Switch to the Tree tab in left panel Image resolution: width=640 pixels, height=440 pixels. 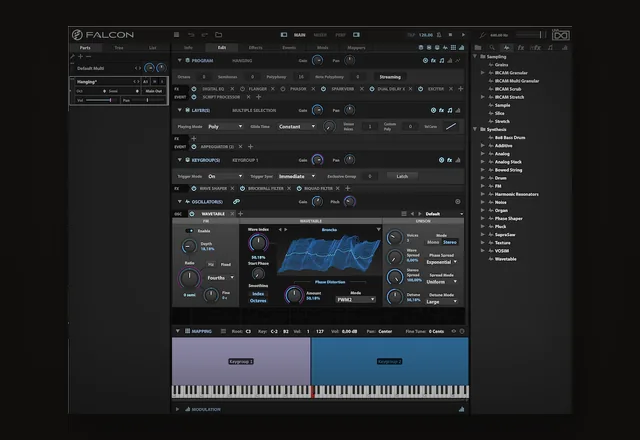click(119, 48)
